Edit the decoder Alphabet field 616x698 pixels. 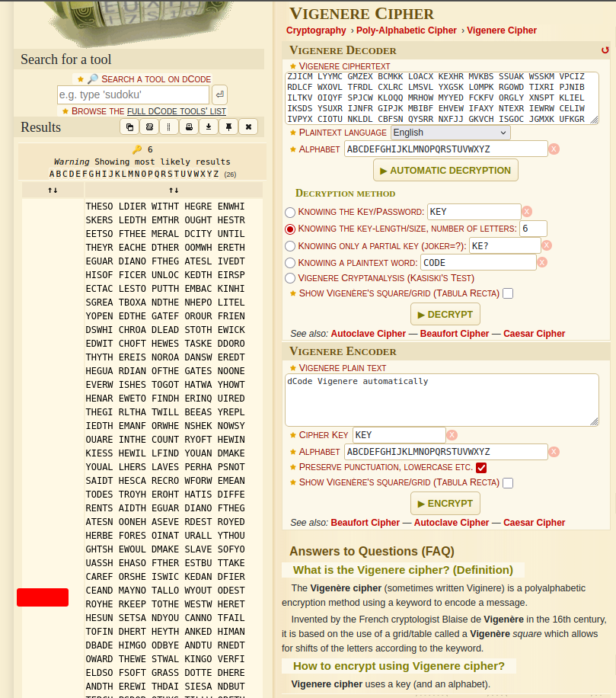click(445, 149)
